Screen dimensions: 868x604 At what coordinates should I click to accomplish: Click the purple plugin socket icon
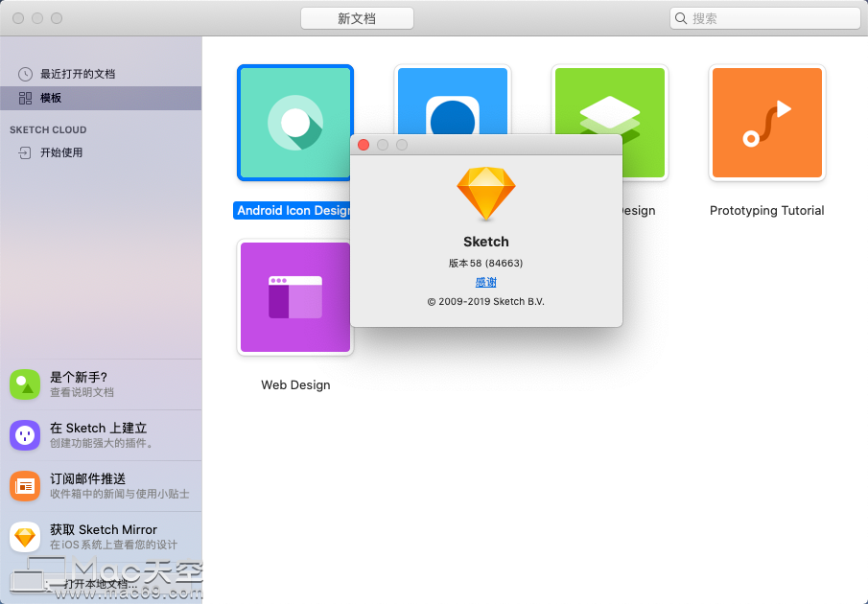click(x=25, y=435)
